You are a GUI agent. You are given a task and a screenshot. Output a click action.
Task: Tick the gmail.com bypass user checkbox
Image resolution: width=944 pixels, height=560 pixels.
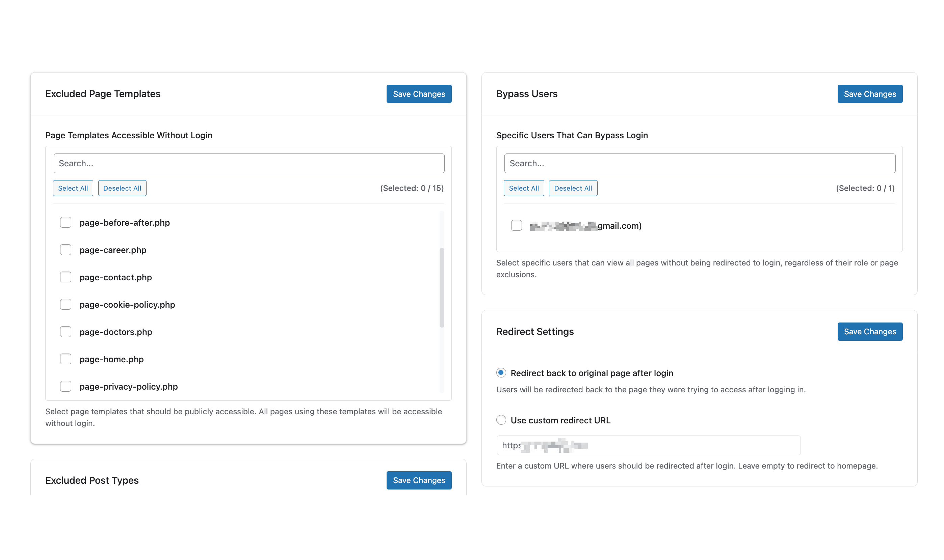pos(516,226)
